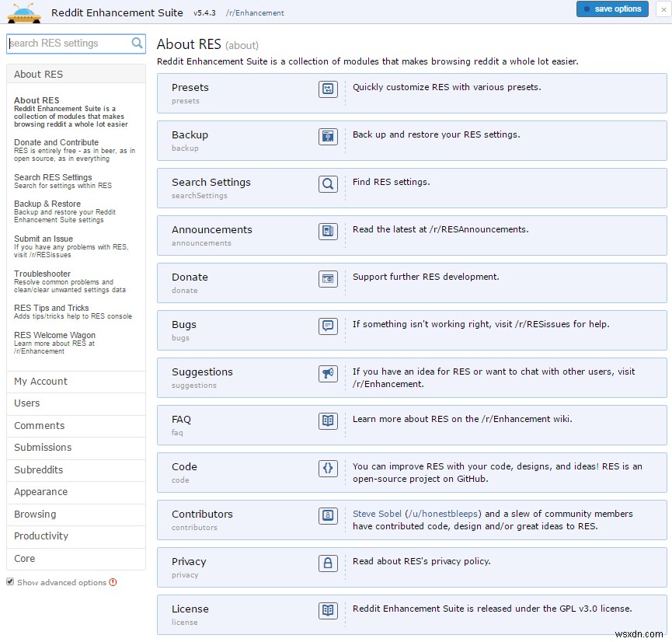Click the Bugs speech-bubble icon
Image resolution: width=672 pixels, height=642 pixels.
pyautogui.click(x=328, y=326)
